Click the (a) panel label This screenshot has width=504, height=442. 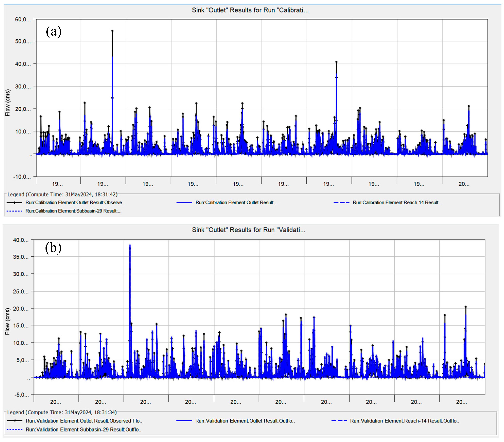[53, 32]
